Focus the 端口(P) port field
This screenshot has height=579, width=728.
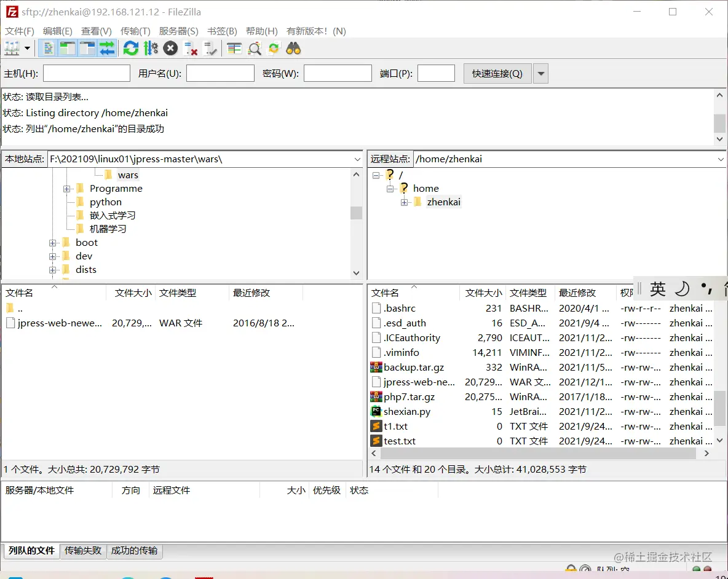[x=436, y=73]
